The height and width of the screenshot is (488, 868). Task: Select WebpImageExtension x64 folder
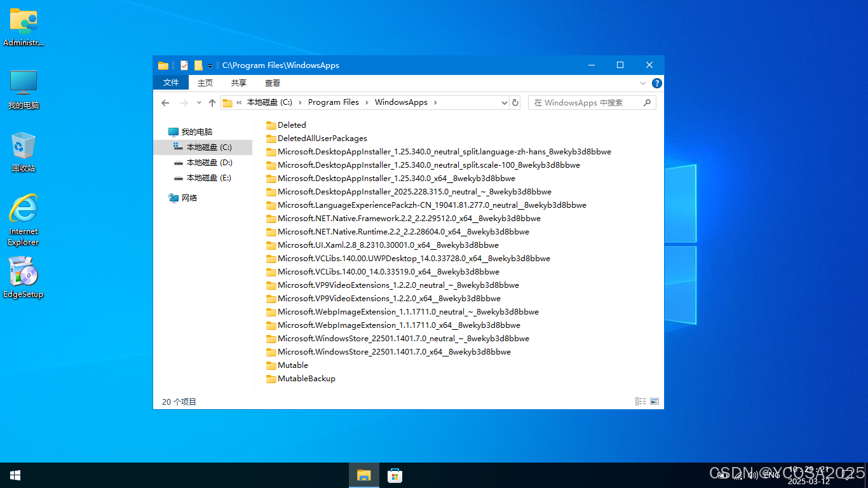coord(393,325)
